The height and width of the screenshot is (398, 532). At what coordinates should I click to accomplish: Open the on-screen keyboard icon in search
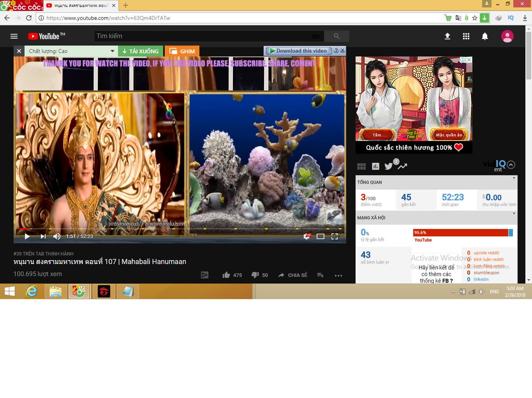[x=315, y=36]
